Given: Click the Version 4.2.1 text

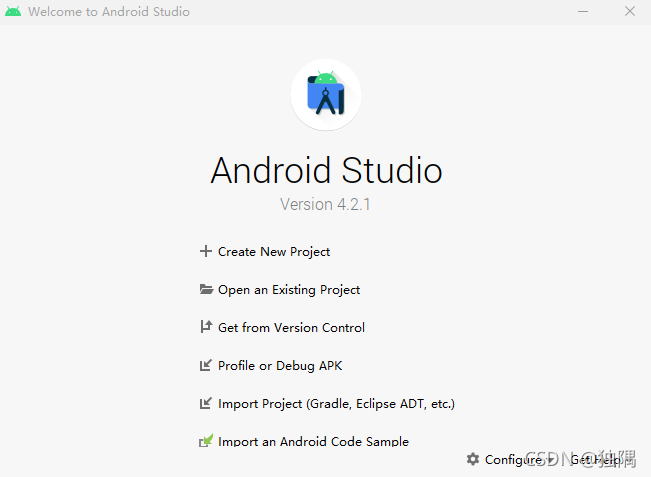Looking at the screenshot, I should [x=325, y=204].
